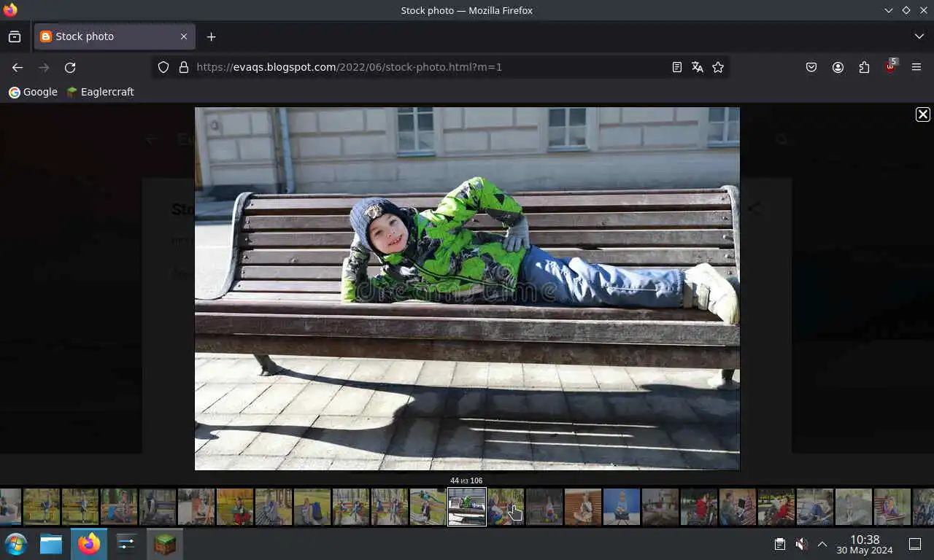The width and height of the screenshot is (934, 560).
Task: Select the Stock photo tab
Action: coord(114,36)
